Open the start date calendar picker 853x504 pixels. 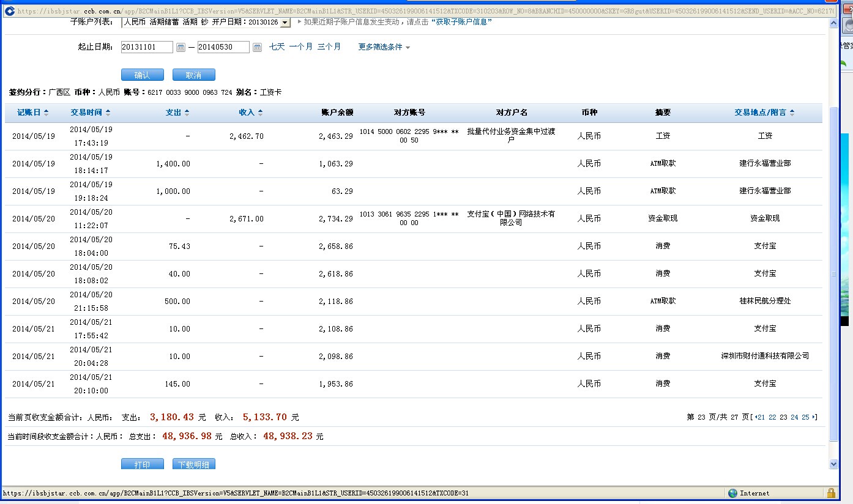pyautogui.click(x=181, y=47)
